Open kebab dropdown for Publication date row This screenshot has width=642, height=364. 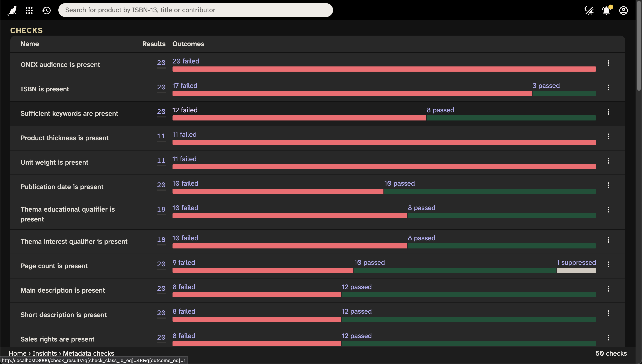pyautogui.click(x=608, y=185)
